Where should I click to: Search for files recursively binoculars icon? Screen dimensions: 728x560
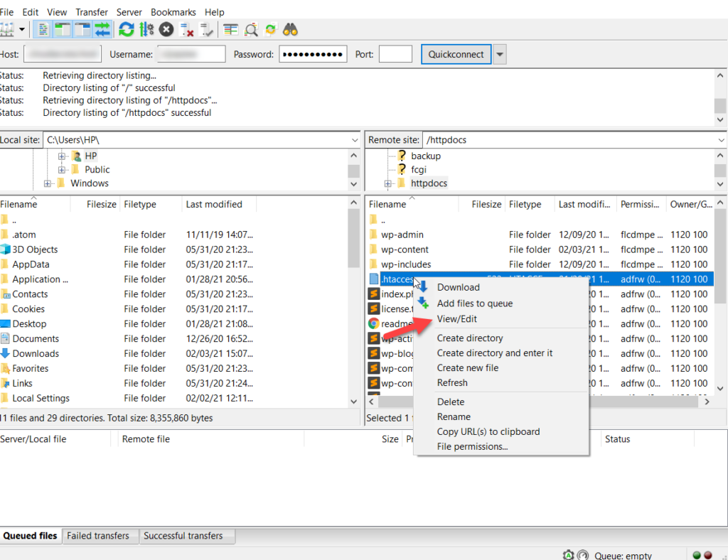pos(290,30)
